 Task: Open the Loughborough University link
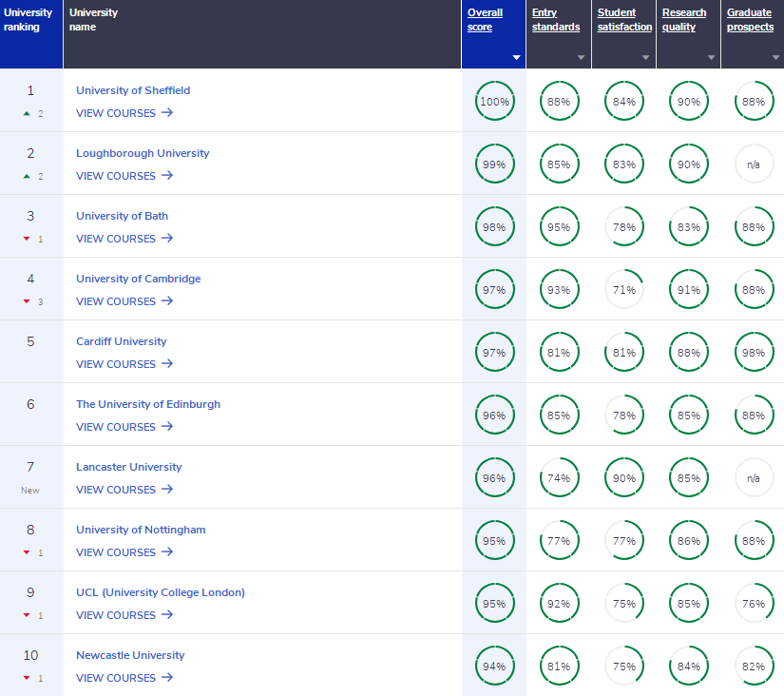tap(143, 153)
